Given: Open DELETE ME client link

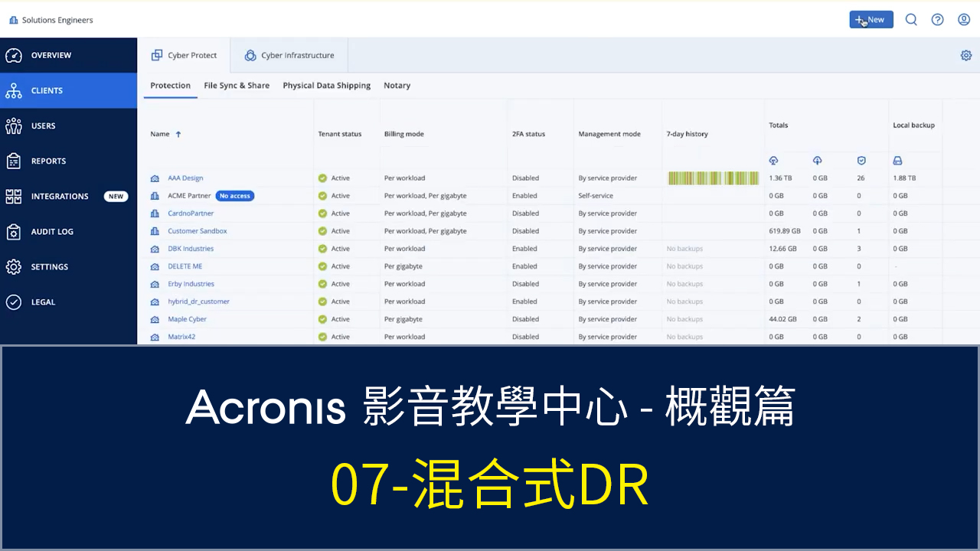Looking at the screenshot, I should pyautogui.click(x=185, y=266).
